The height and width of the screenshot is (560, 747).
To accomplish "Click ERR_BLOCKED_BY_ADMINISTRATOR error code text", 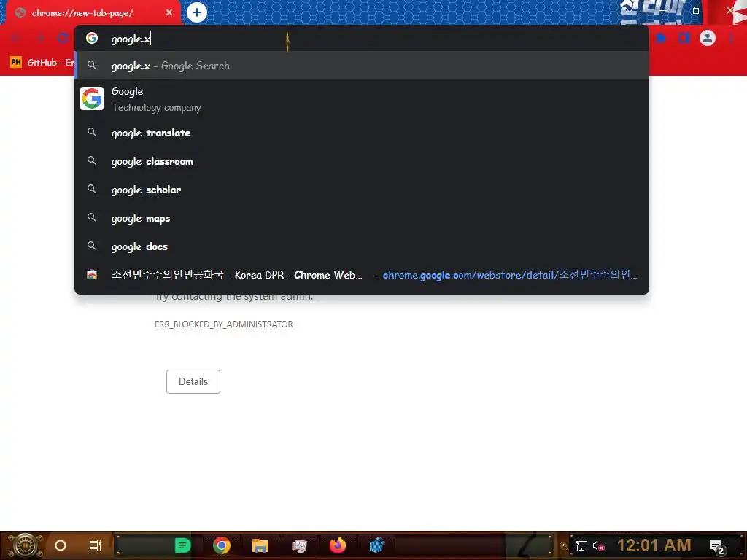I will pyautogui.click(x=223, y=324).
